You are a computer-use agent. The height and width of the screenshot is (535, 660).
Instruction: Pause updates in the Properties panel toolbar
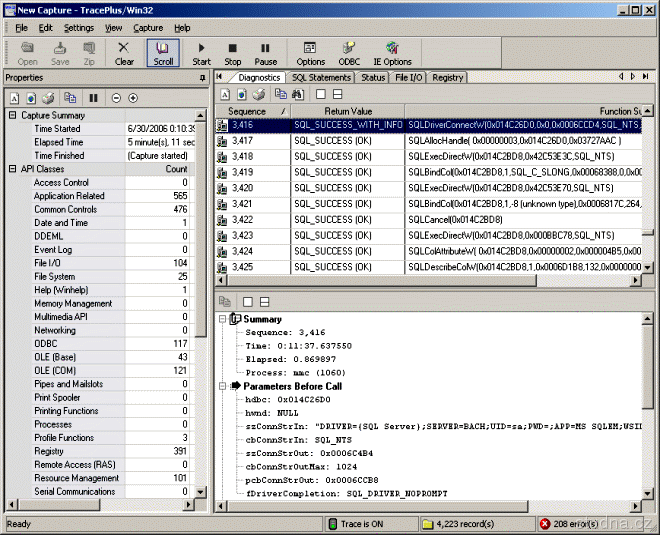pyautogui.click(x=93, y=98)
